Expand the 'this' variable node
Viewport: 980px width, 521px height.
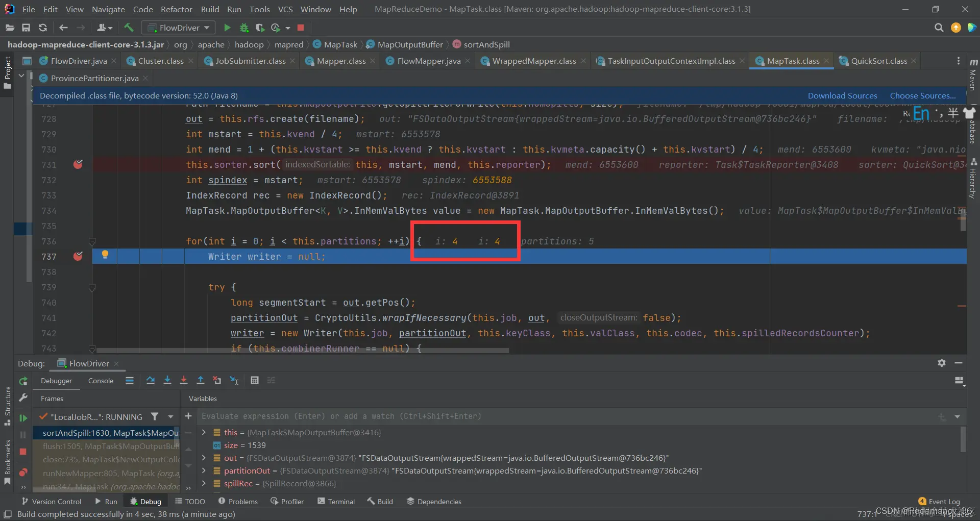click(x=204, y=432)
